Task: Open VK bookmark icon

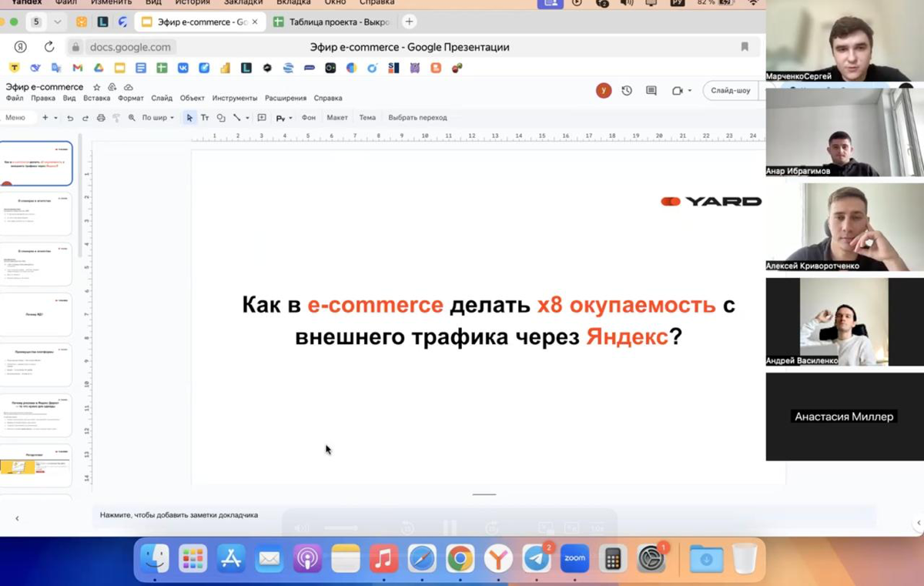Action: click(x=183, y=68)
